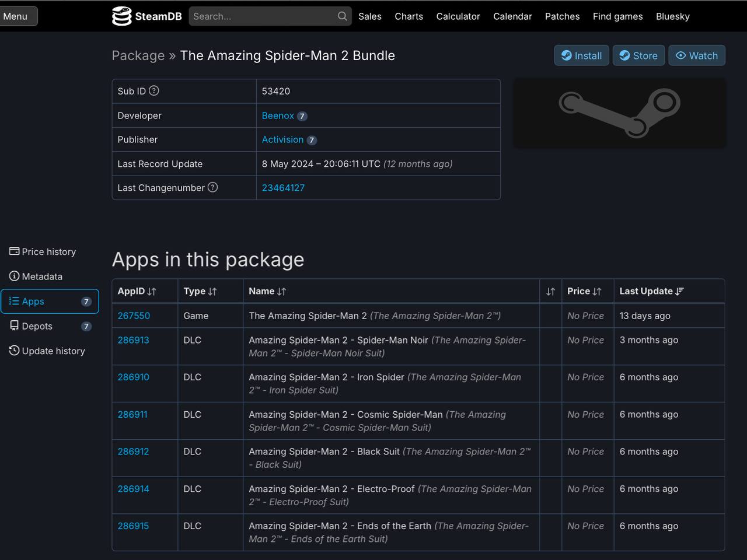Click the Iron Spider DLC name

[327, 377]
